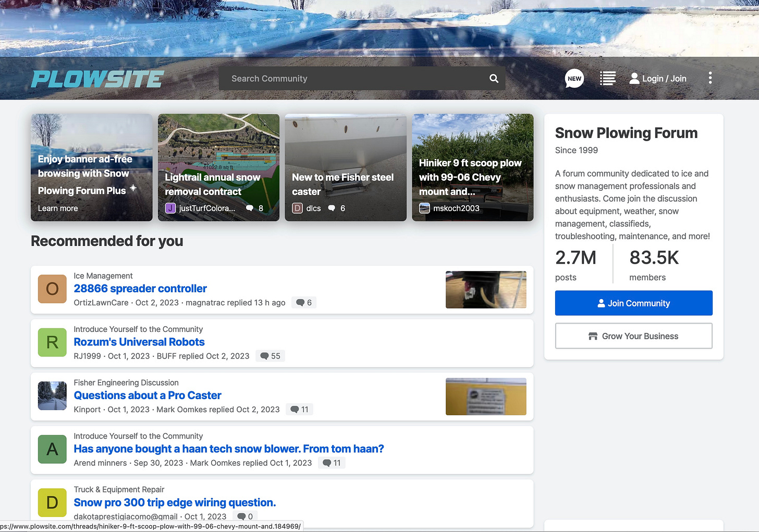Screen dimensions: 759x532
Task: Click mskoch2003 avatar icon
Action: click(x=424, y=208)
